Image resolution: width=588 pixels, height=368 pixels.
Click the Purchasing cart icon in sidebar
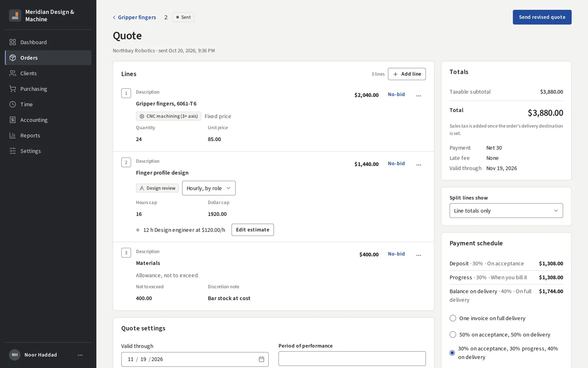click(x=13, y=89)
